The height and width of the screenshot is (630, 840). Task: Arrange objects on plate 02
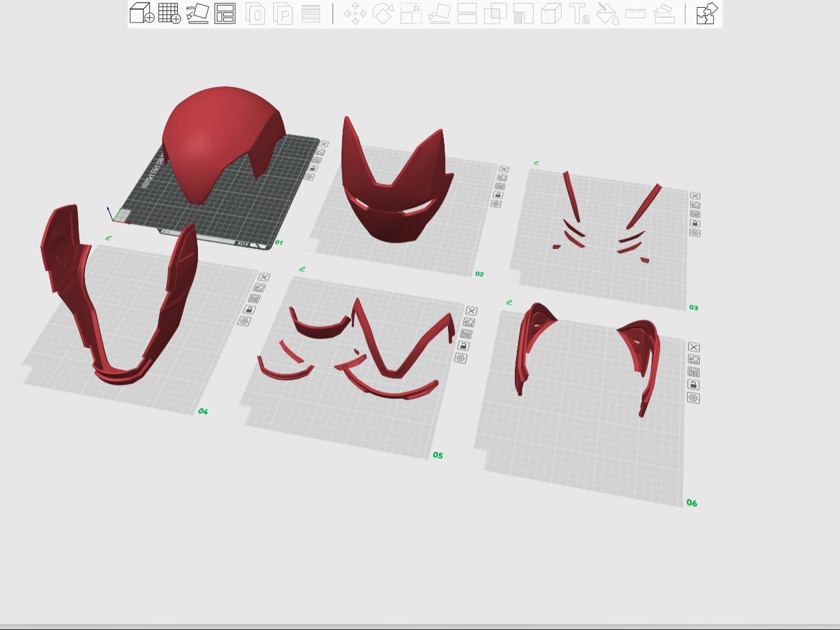coord(500,186)
